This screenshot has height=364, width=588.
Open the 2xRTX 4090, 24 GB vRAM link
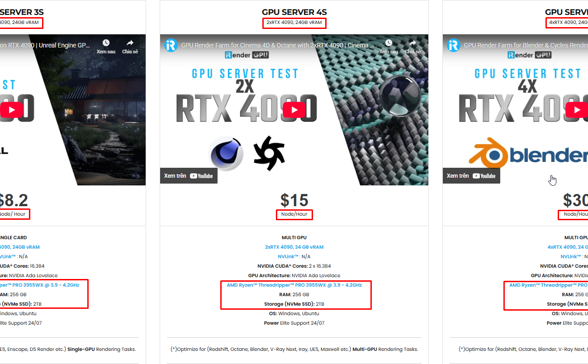click(x=294, y=247)
